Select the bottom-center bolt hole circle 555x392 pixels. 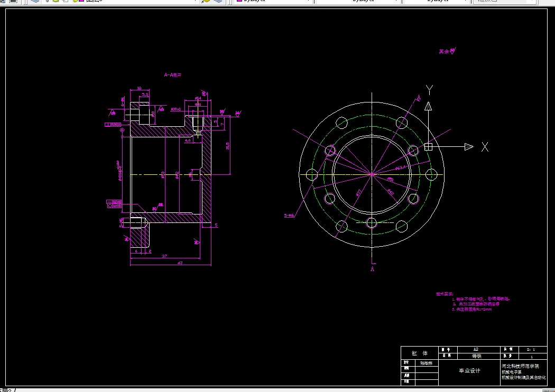372,223
